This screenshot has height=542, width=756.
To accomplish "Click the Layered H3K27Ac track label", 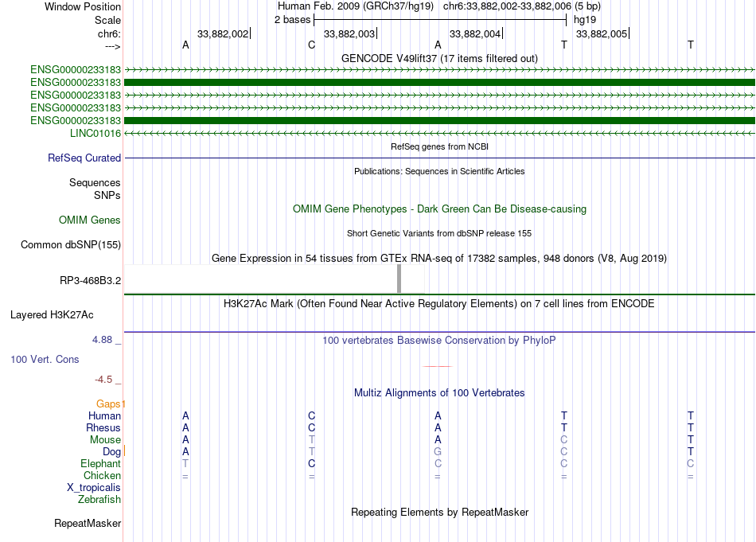I will point(52,315).
